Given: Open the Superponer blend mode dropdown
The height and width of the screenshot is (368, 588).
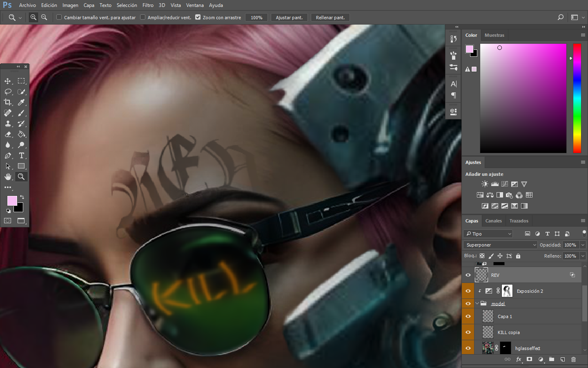Looking at the screenshot, I should click(x=501, y=245).
